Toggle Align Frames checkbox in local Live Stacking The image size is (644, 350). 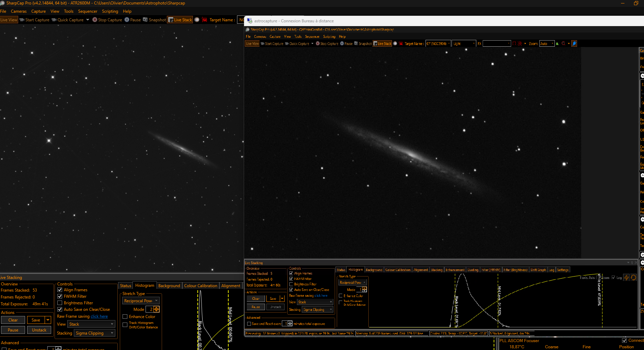coord(60,290)
